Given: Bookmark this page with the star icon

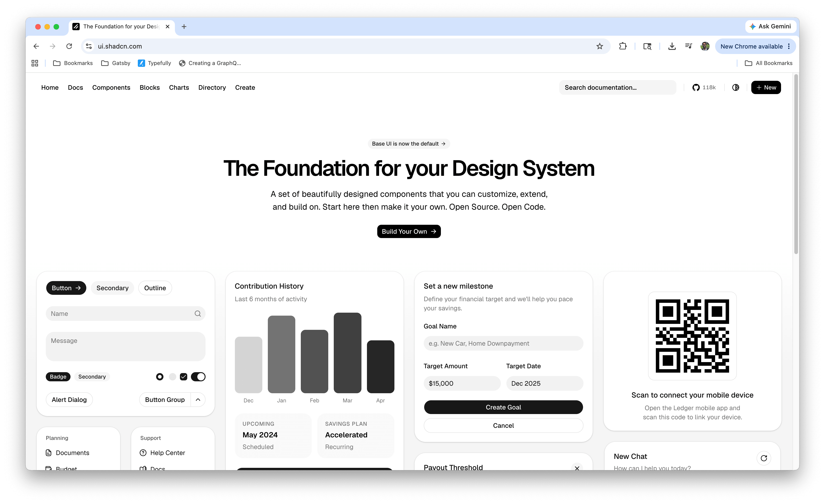Looking at the screenshot, I should 600,46.
